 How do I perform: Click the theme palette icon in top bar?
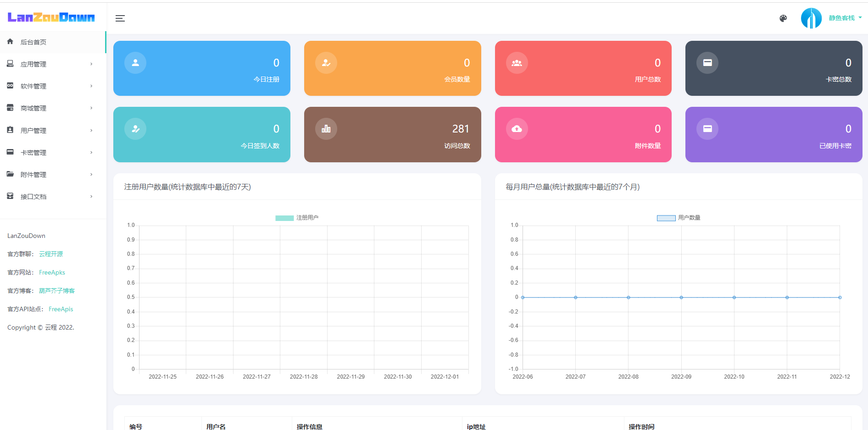click(783, 18)
